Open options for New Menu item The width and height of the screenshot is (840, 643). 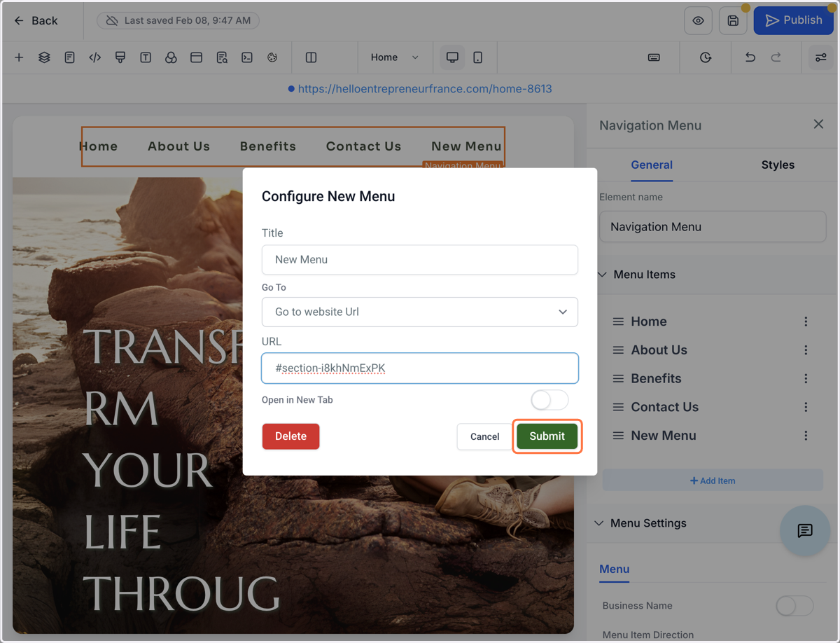[806, 436]
